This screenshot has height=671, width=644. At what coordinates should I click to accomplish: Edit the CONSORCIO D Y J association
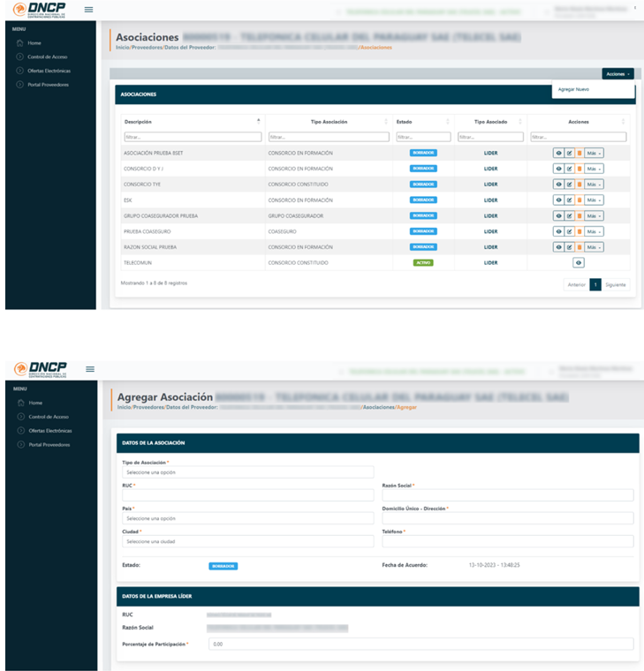[569, 169]
